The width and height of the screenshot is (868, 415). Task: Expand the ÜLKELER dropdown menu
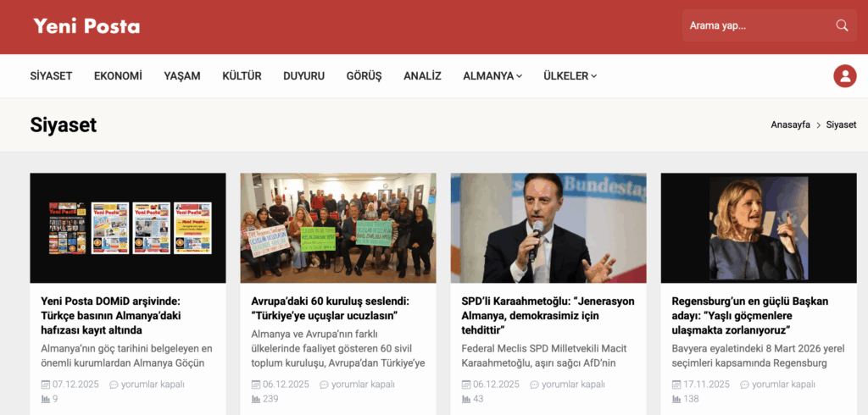570,76
